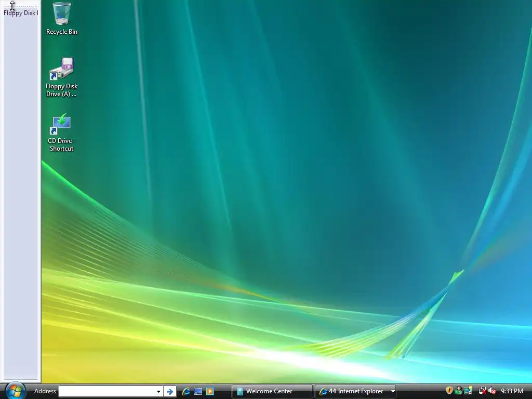Click inside the Address toolbar input field
Screen dimensions: 532x399
(x=107, y=391)
